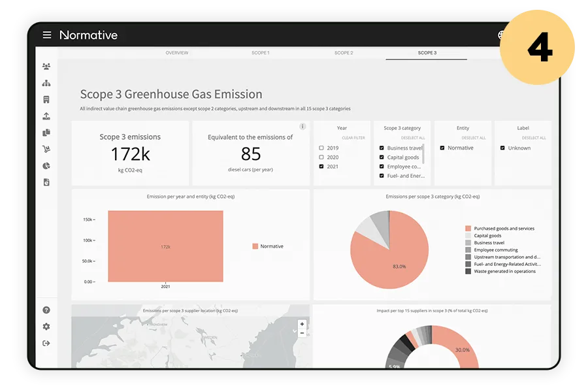Open the hamburger menu beside Normative logo

pyautogui.click(x=47, y=35)
